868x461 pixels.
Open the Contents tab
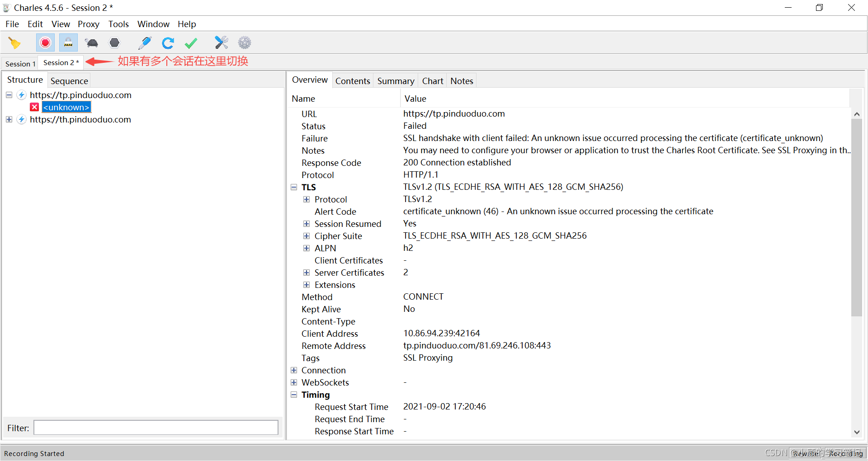point(353,81)
